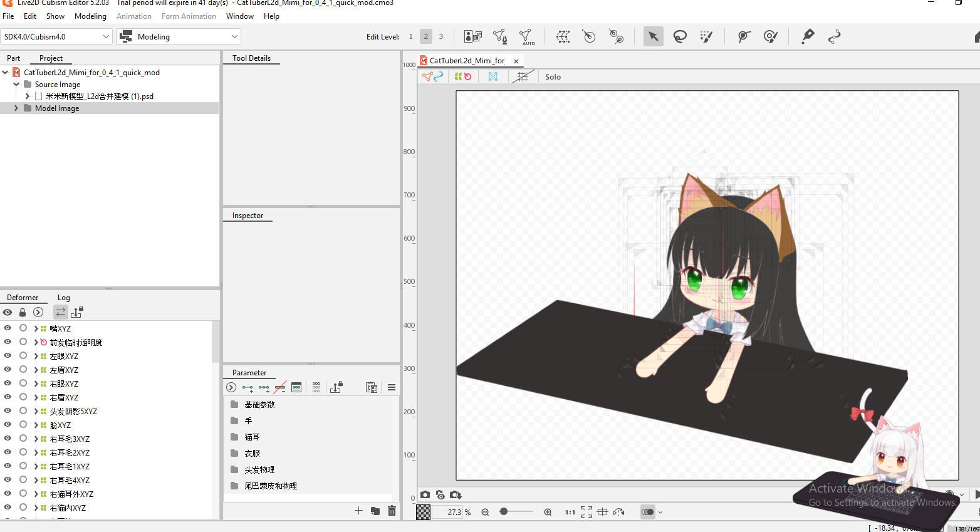The width and height of the screenshot is (980, 532).
Task: Toggle Solo display mode
Action: pyautogui.click(x=553, y=77)
